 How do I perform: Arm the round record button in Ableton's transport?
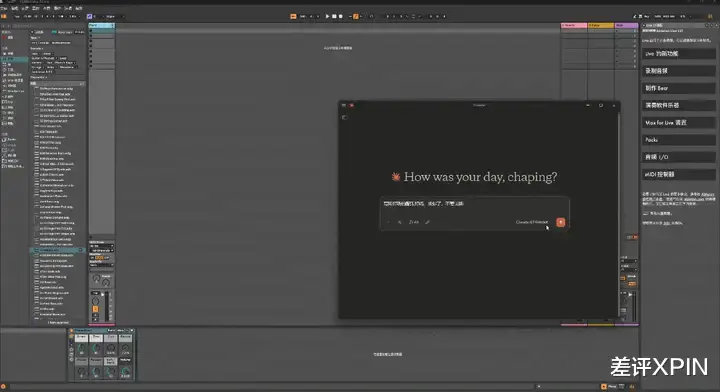point(340,16)
